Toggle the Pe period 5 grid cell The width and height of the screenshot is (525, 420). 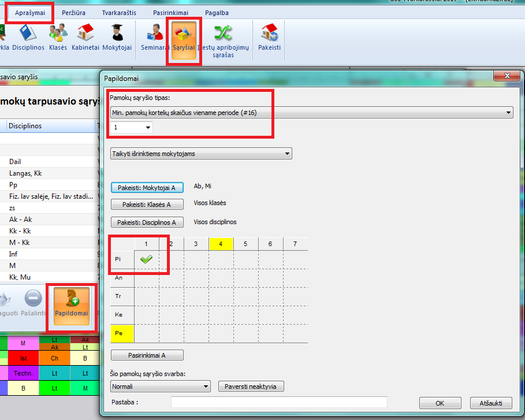click(246, 333)
